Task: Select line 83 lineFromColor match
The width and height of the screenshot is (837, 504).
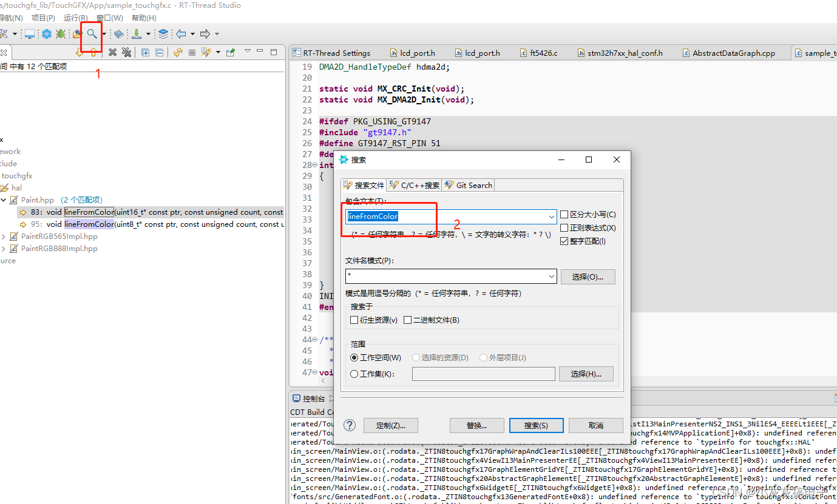Action: click(151, 212)
